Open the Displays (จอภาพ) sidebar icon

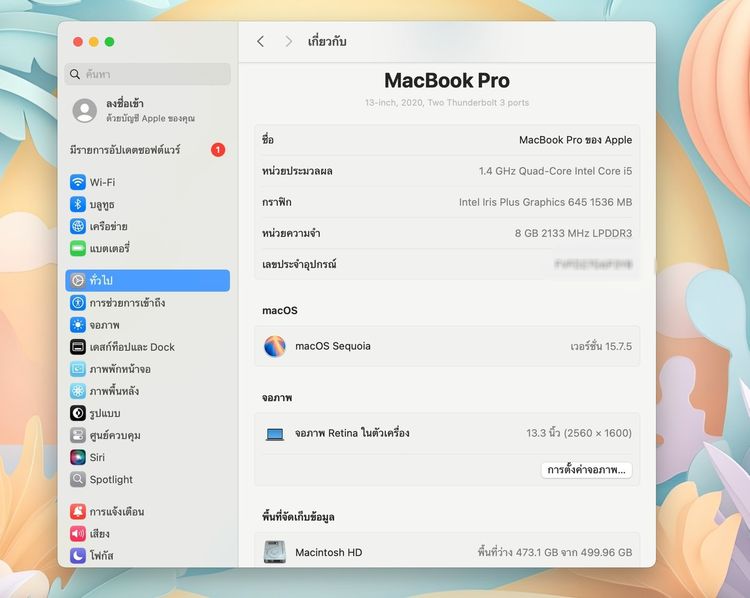tap(77, 325)
